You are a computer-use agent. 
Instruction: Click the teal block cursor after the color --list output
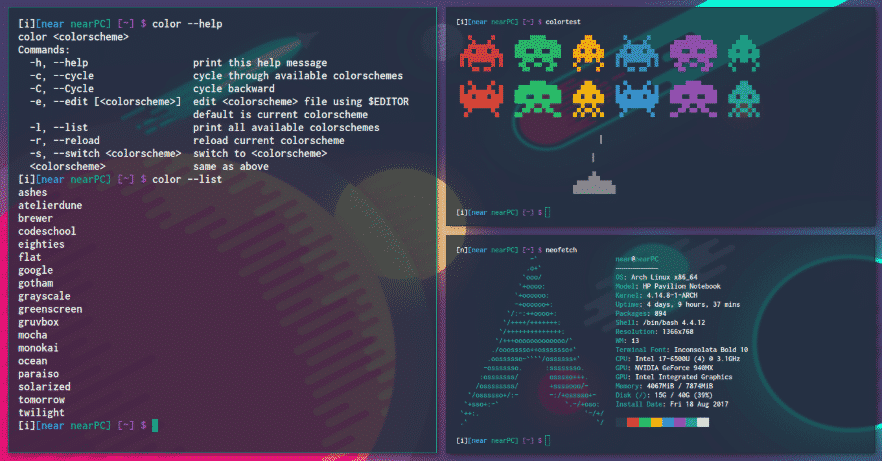(x=155, y=426)
